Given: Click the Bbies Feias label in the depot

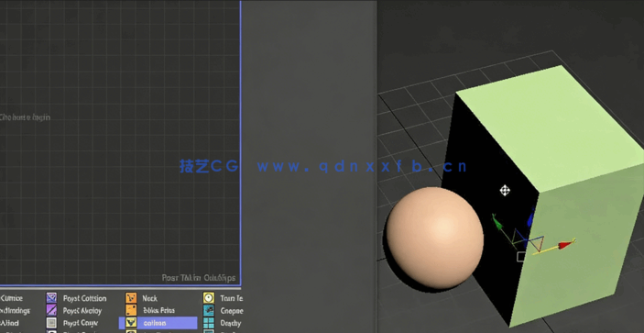Looking at the screenshot, I should (158, 310).
